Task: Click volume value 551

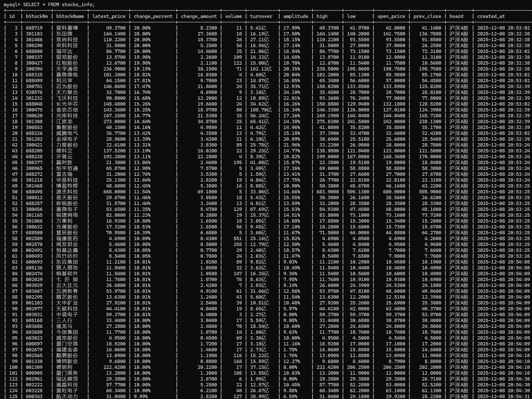Action: point(238,239)
